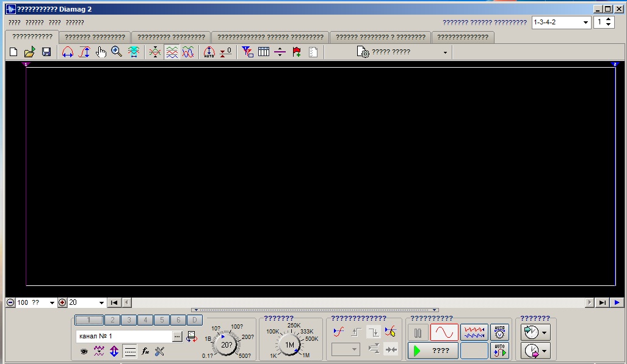Select channel D button
The image size is (627, 364).
coord(194,320)
